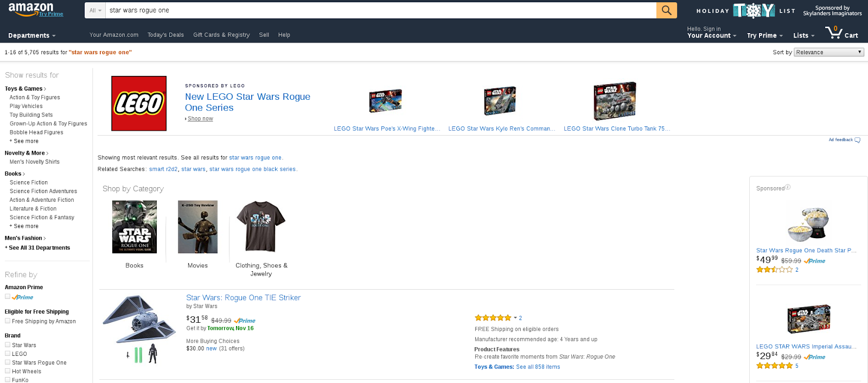The height and width of the screenshot is (383, 868).
Task: Open Sell nav item
Action: pos(264,35)
